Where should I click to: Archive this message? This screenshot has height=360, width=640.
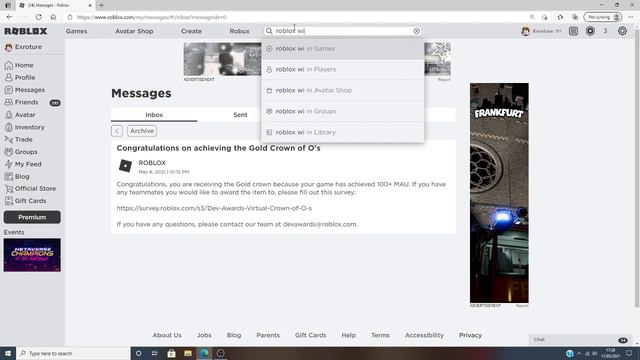click(142, 131)
